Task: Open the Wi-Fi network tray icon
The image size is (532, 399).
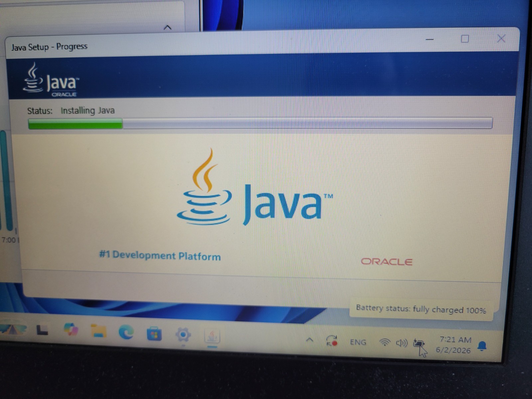Action: click(x=385, y=342)
